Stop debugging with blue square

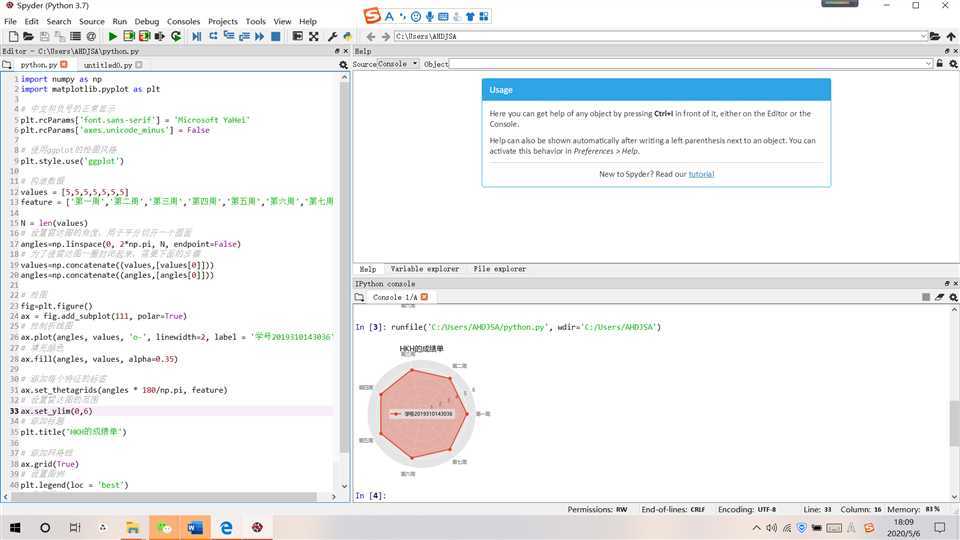coord(276,37)
